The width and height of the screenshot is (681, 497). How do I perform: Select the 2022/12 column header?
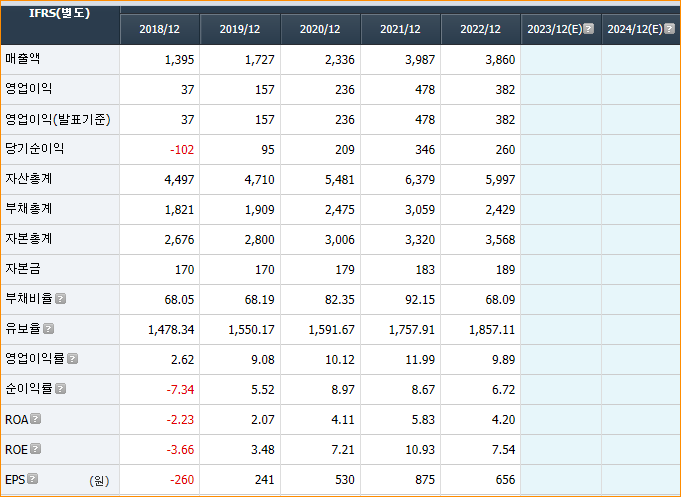click(x=480, y=29)
